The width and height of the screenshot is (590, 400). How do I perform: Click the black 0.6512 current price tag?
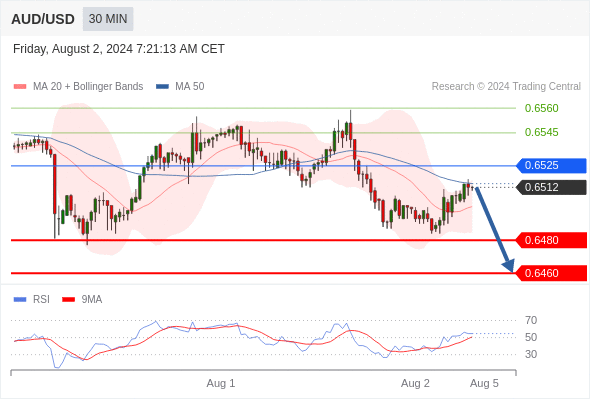[551, 187]
